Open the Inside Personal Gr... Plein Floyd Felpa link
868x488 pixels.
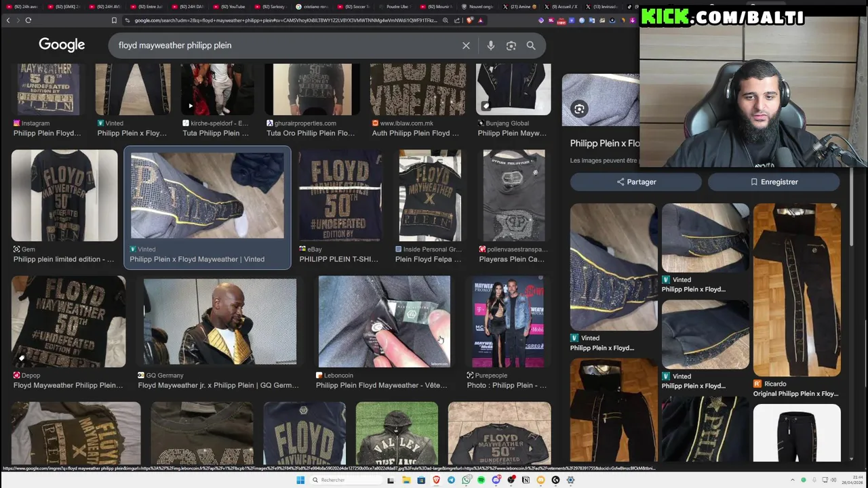click(x=428, y=259)
